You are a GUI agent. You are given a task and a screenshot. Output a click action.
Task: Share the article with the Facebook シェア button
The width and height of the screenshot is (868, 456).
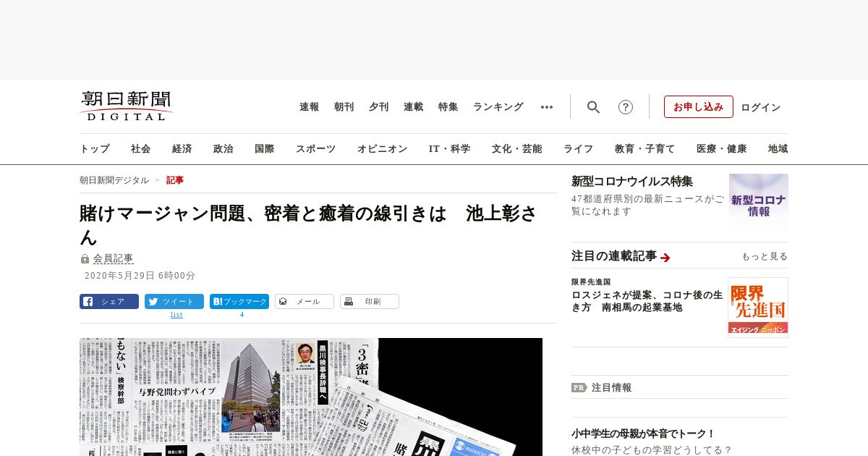109,302
